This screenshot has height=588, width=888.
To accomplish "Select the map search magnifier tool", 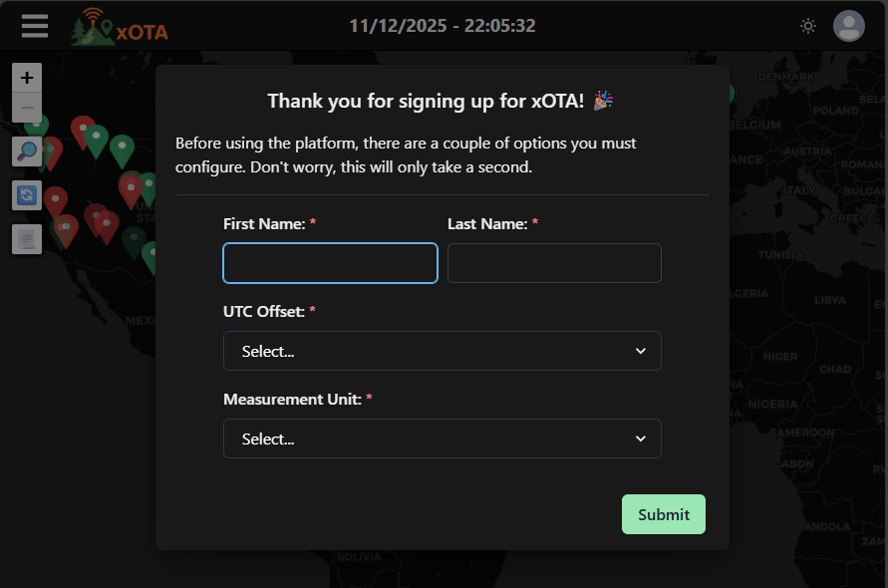I will [x=26, y=151].
